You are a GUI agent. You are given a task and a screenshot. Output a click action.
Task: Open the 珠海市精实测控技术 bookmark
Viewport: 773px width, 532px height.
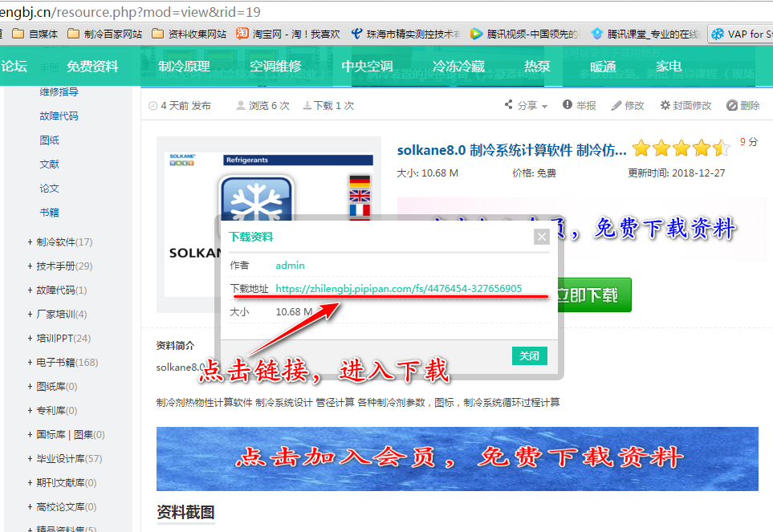pyautogui.click(x=405, y=34)
